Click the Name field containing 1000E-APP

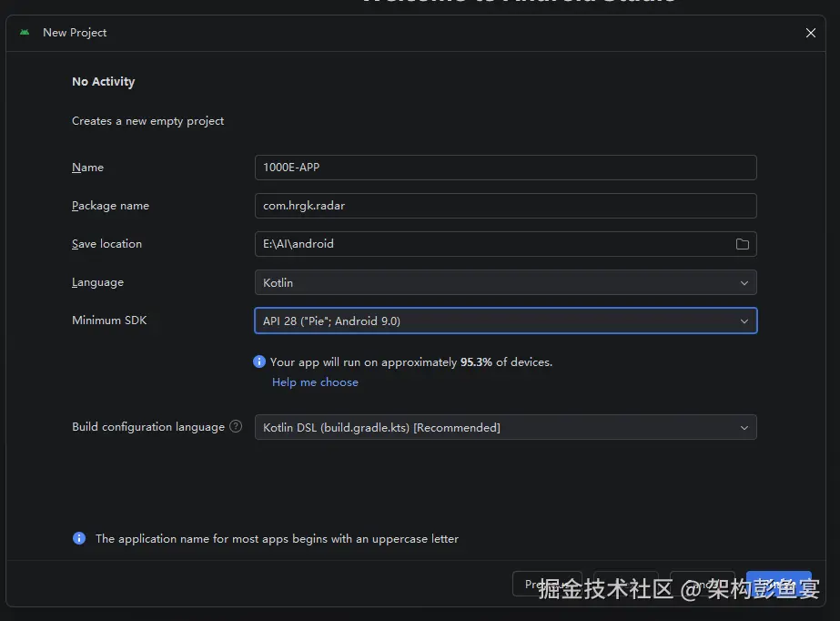tap(506, 168)
